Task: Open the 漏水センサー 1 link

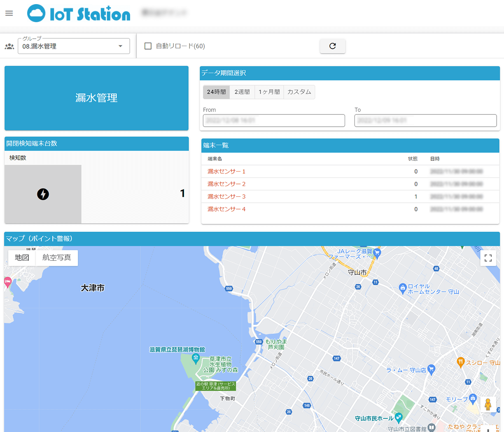Action: (226, 172)
